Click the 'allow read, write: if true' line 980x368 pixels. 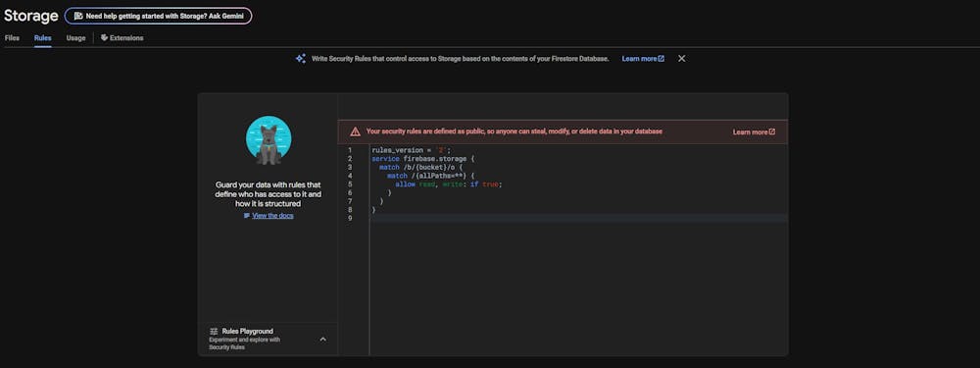pos(449,184)
